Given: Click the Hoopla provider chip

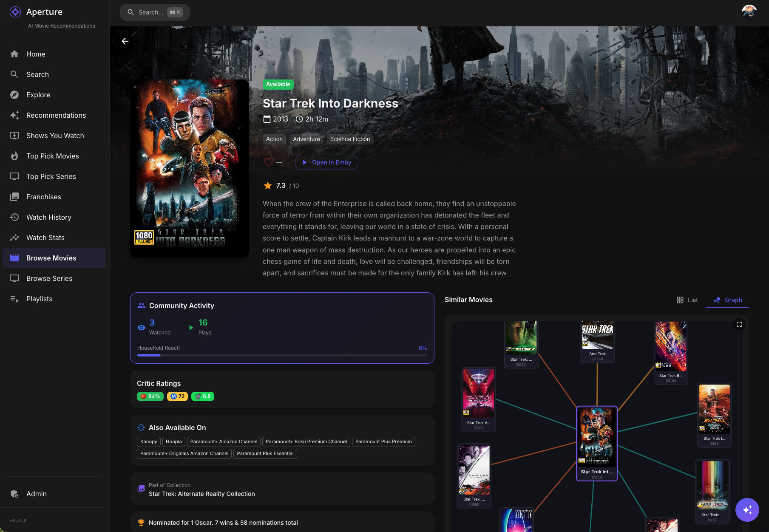Looking at the screenshot, I should 174,442.
